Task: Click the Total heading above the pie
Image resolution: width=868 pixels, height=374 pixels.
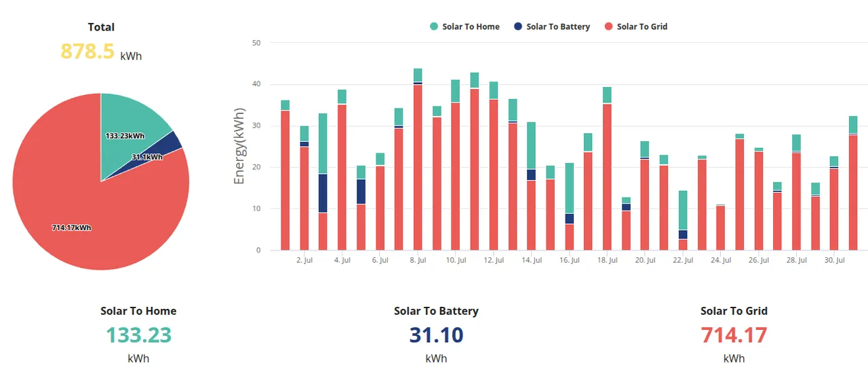Action: [101, 27]
